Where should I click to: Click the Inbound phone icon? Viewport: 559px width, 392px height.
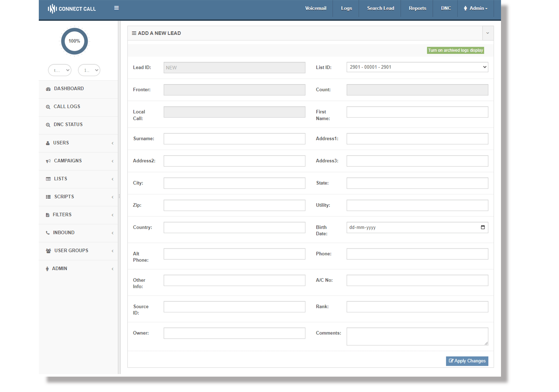(x=48, y=233)
